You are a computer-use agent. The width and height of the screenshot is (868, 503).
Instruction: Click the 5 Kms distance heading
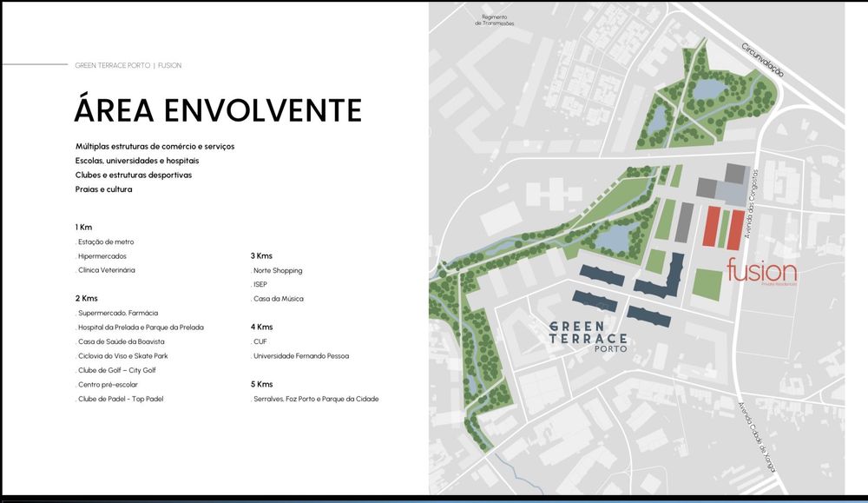pos(262,384)
